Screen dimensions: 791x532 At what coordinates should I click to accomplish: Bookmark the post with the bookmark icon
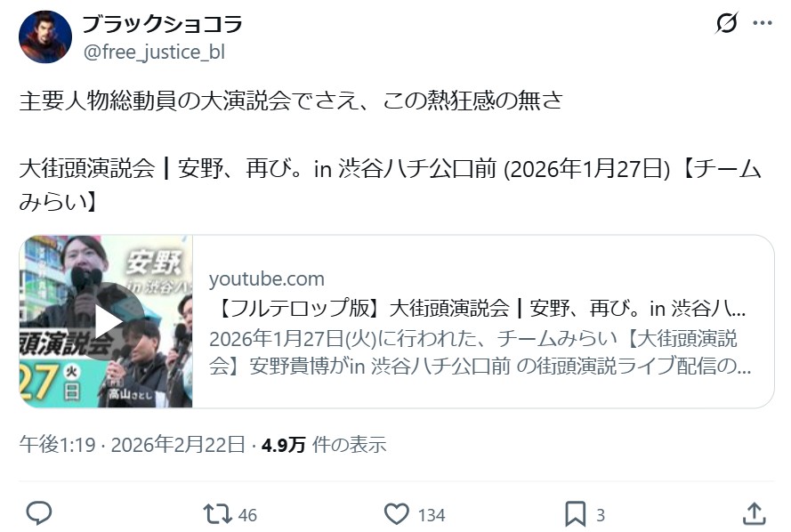pos(575,514)
